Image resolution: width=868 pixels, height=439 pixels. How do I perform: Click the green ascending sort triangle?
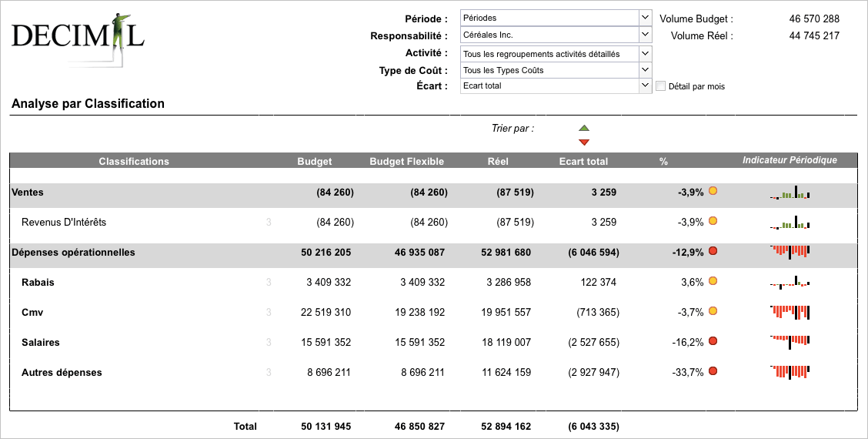coord(583,128)
